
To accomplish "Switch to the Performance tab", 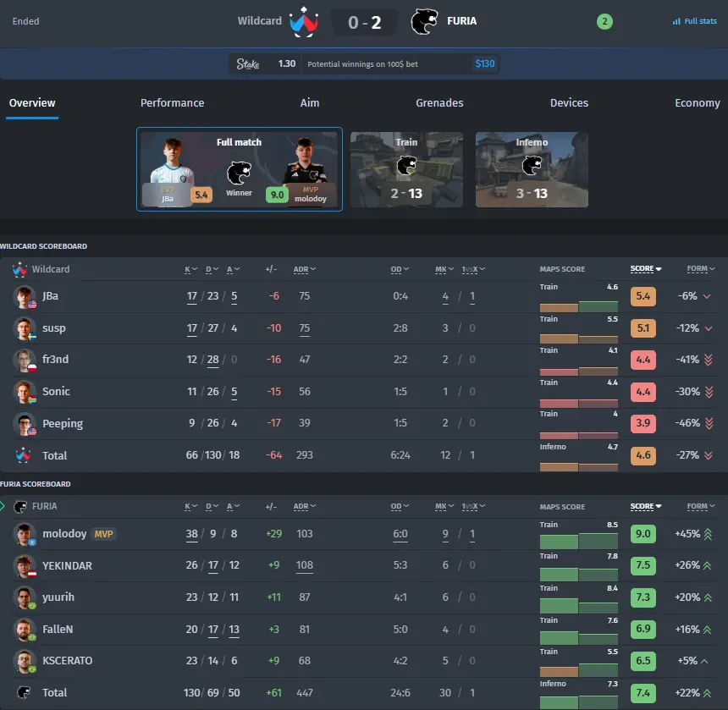I will tap(172, 103).
